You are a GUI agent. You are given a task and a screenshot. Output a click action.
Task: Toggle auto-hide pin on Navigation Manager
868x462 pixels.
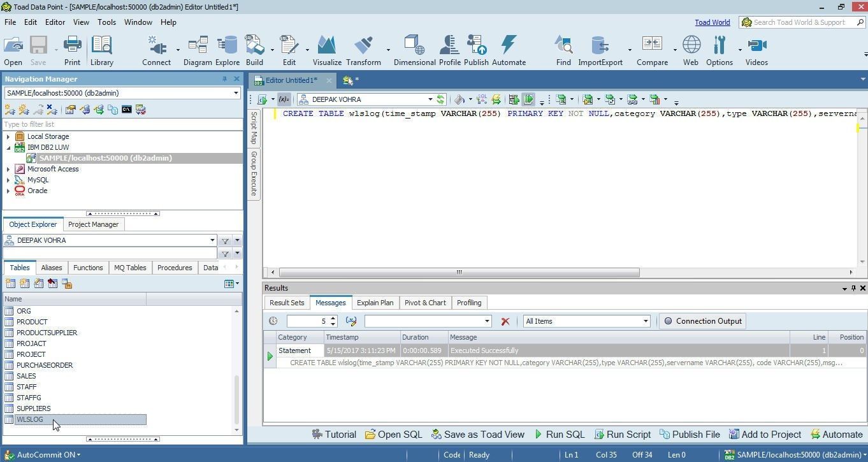[224, 79]
